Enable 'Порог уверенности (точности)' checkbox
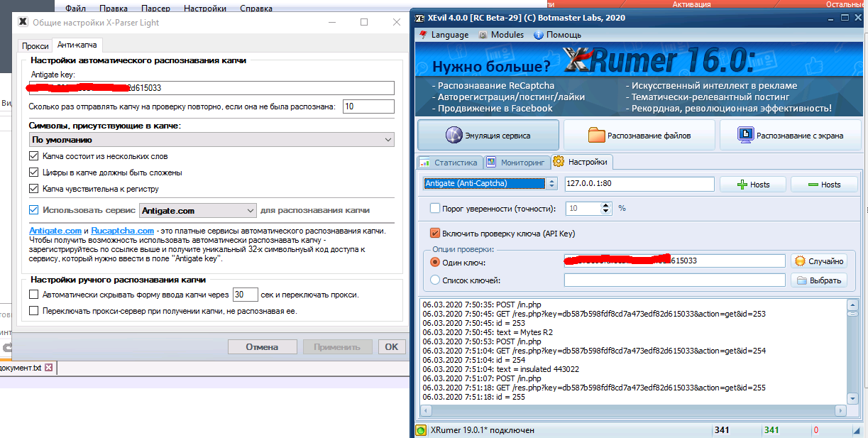Screen dimensions: 868x438 pos(435,209)
